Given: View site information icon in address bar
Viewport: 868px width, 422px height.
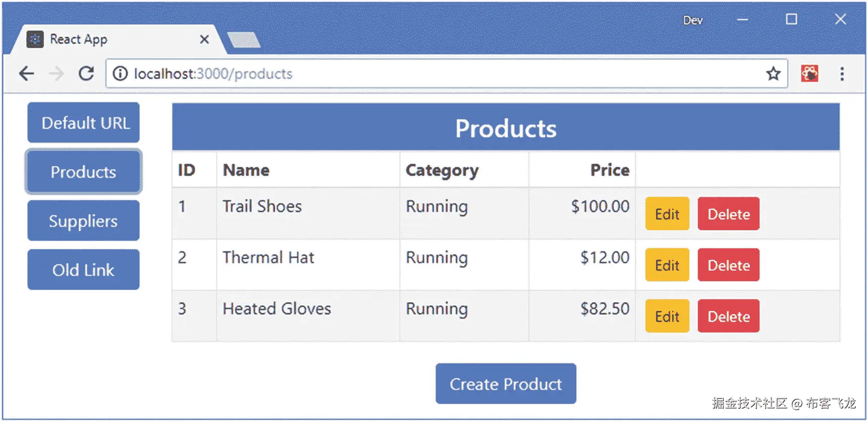Looking at the screenshot, I should [x=120, y=74].
